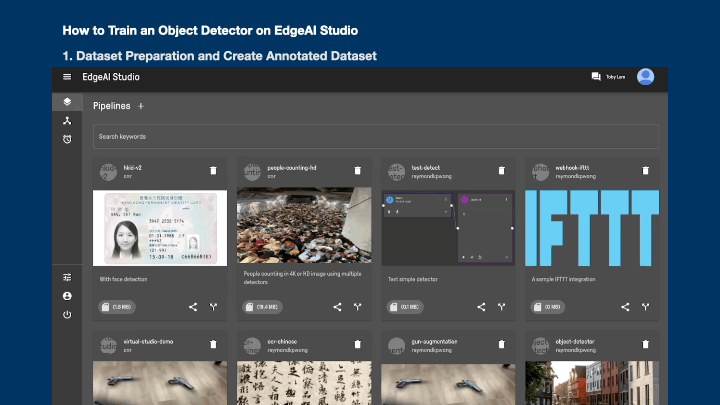Open the IFTTT pipeline thumbnail
Viewport: 720px width, 405px height.
592,228
